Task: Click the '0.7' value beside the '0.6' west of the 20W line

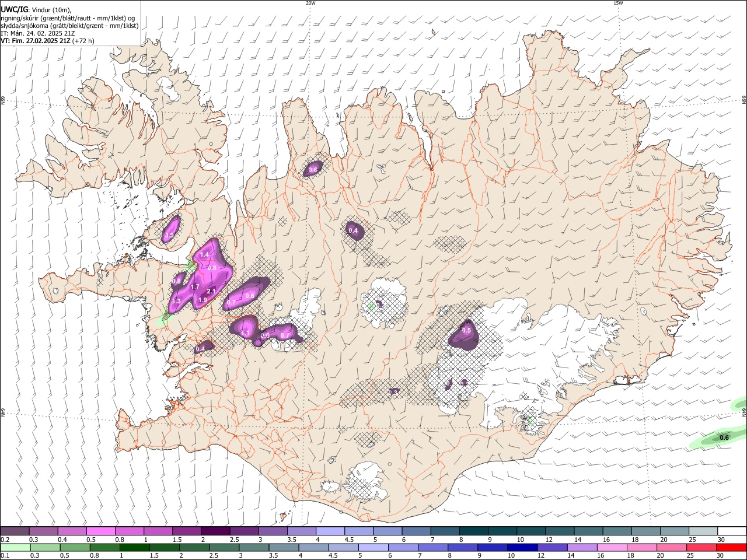Action: 231,303
